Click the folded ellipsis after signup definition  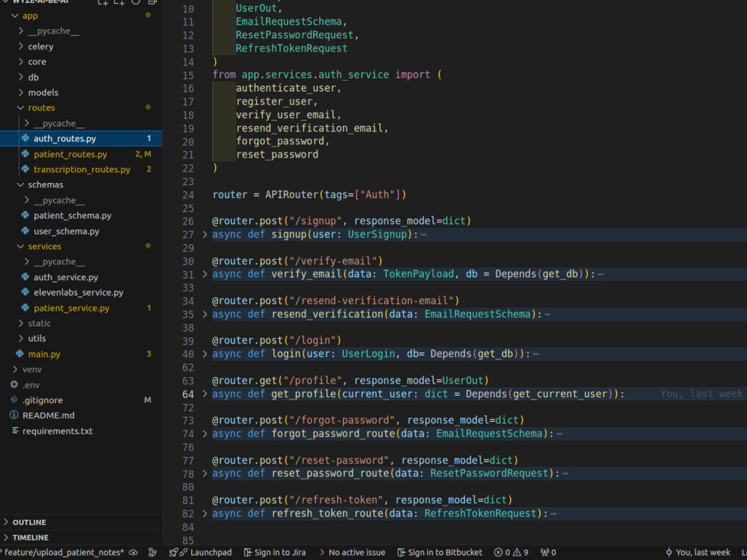[424, 234]
